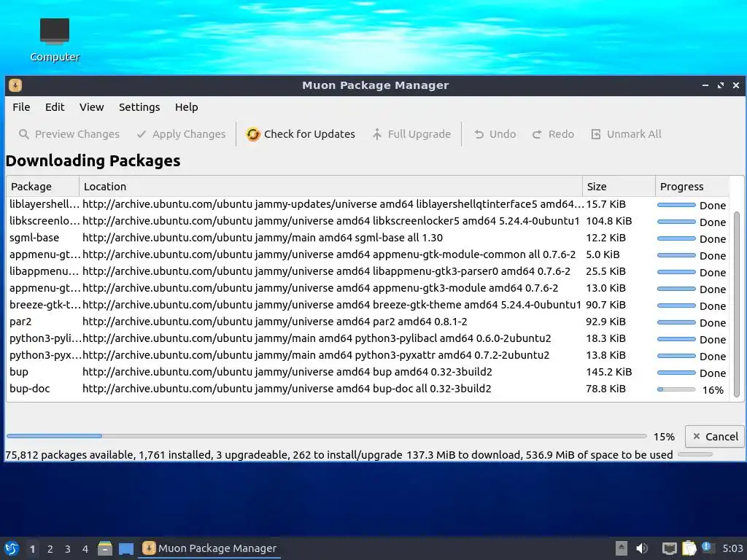Screen dimensions: 747x560
Task: Sort by the Package column header
Action: [42, 186]
